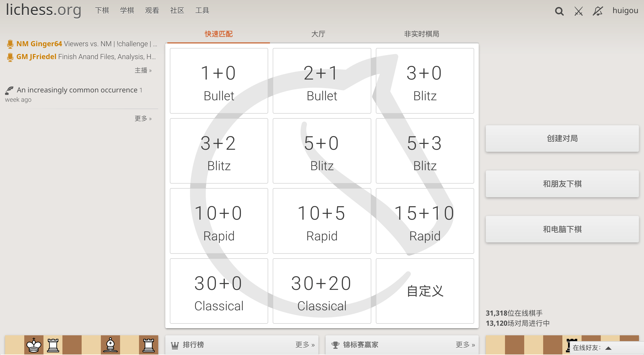Open the 排行榜 更多 link
This screenshot has height=355, width=644.
tap(305, 345)
